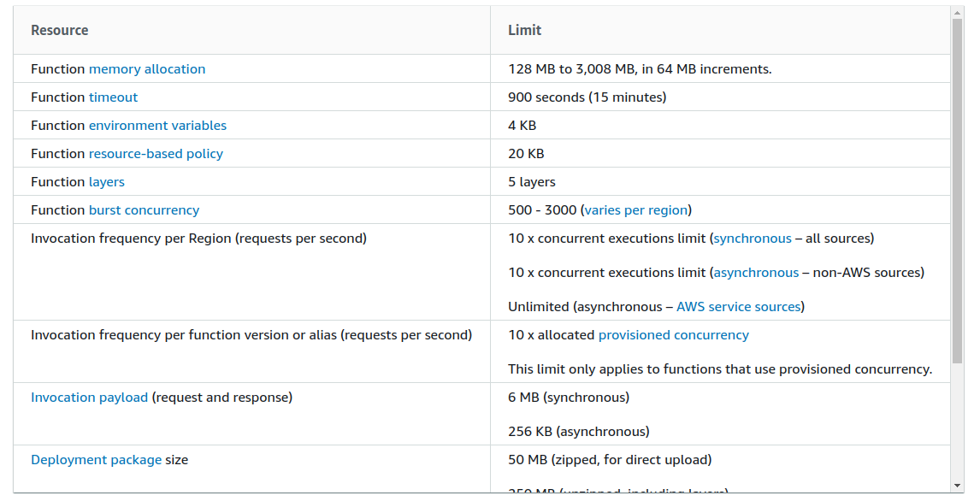Click the '900 seconds (15 minutes)' cell

point(587,97)
